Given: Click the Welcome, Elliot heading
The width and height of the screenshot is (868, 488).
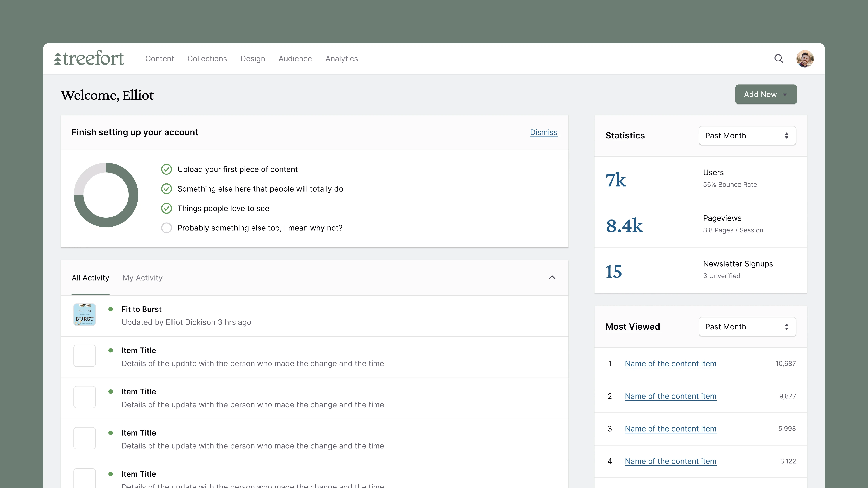Looking at the screenshot, I should point(107,95).
